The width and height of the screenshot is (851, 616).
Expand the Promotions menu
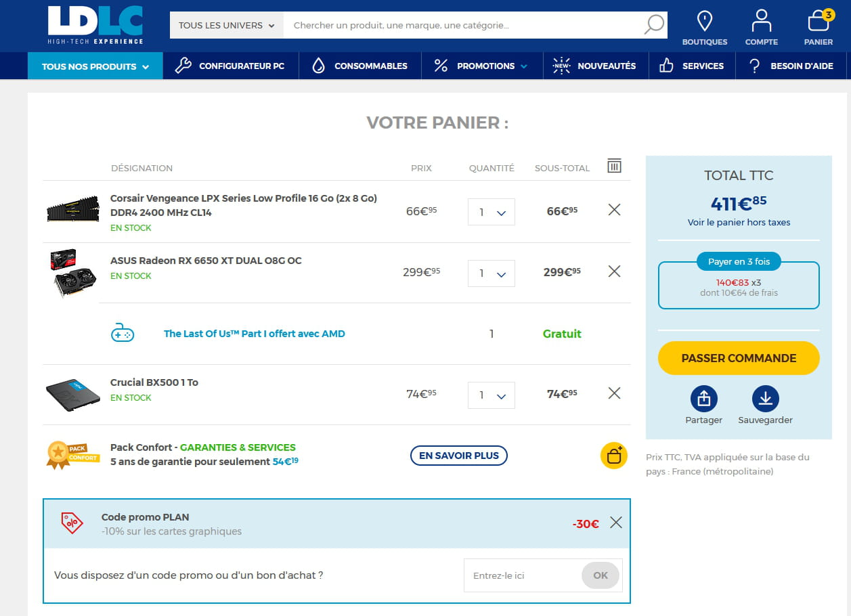coord(481,66)
